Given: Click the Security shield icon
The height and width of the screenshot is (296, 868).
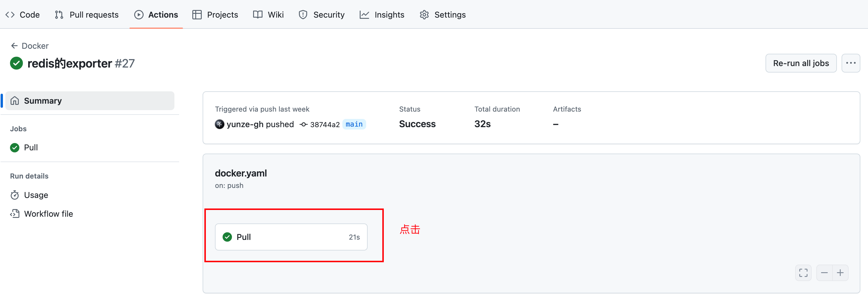Looking at the screenshot, I should 303,14.
